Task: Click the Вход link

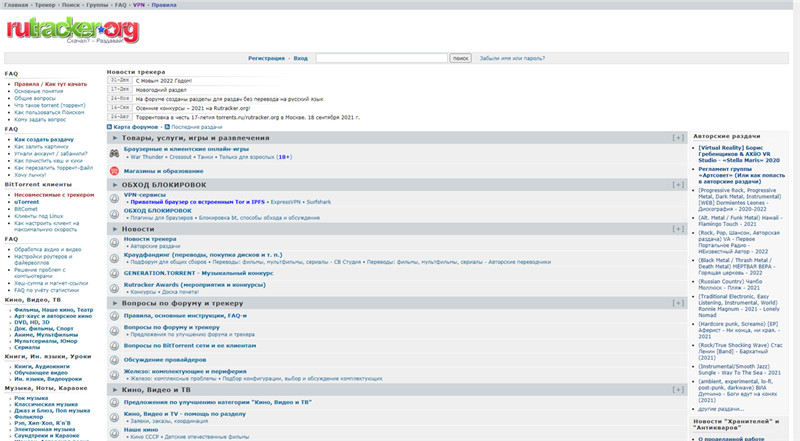Action: (301, 58)
